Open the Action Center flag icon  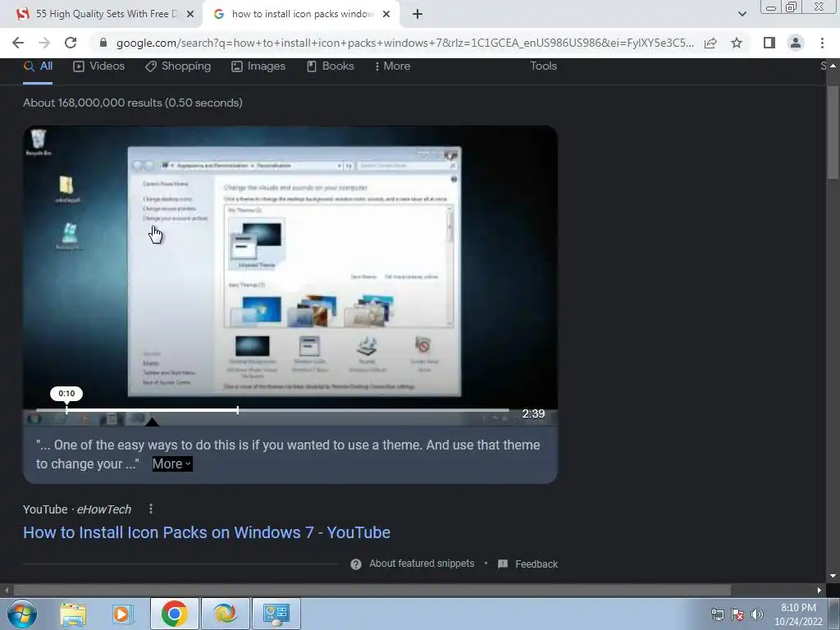pyautogui.click(x=737, y=614)
